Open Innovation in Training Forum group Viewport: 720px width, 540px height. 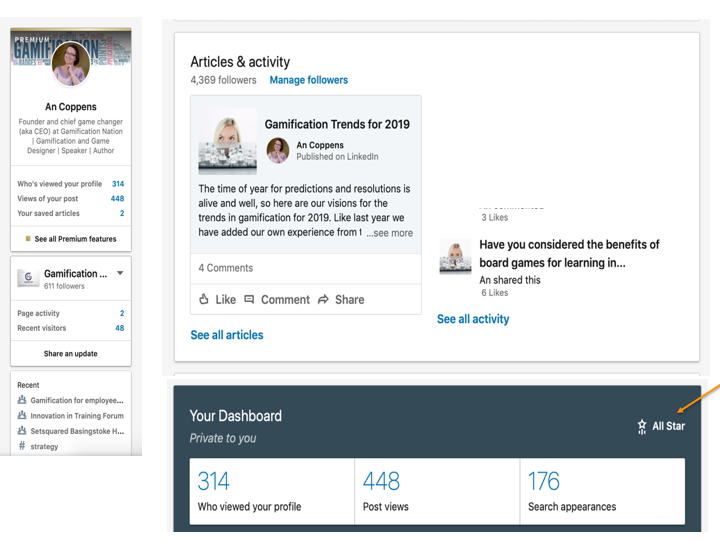77,416
